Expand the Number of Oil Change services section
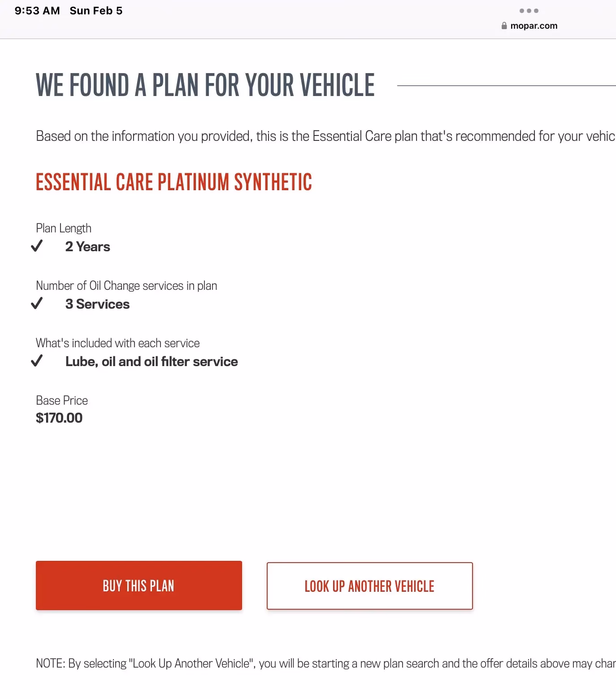The width and height of the screenshot is (616, 699). (126, 285)
